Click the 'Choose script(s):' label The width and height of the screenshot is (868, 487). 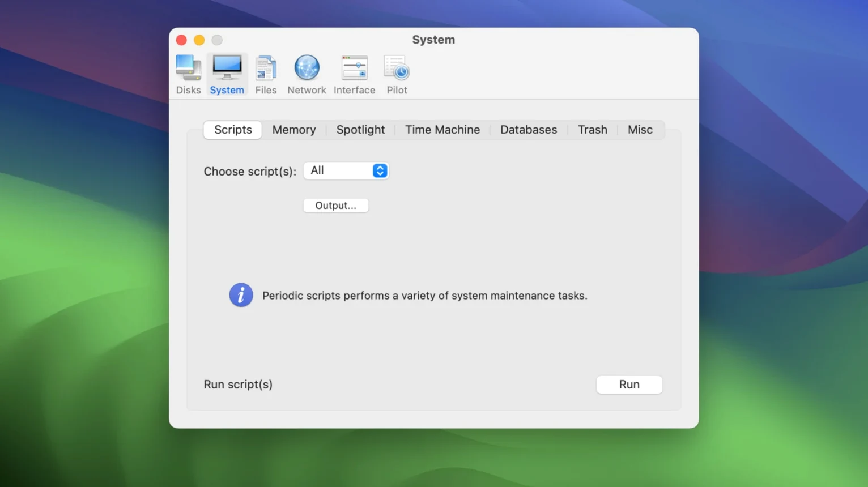(250, 172)
